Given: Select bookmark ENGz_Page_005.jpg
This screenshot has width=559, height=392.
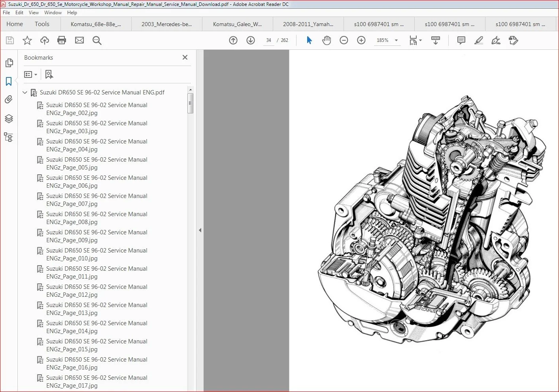Looking at the screenshot, I should [96, 164].
